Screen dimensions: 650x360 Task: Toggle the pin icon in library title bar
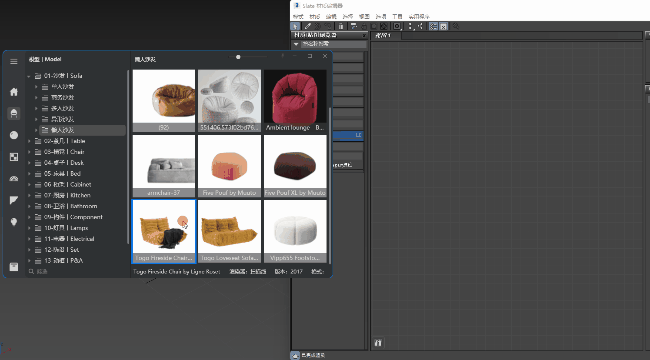coord(283,56)
